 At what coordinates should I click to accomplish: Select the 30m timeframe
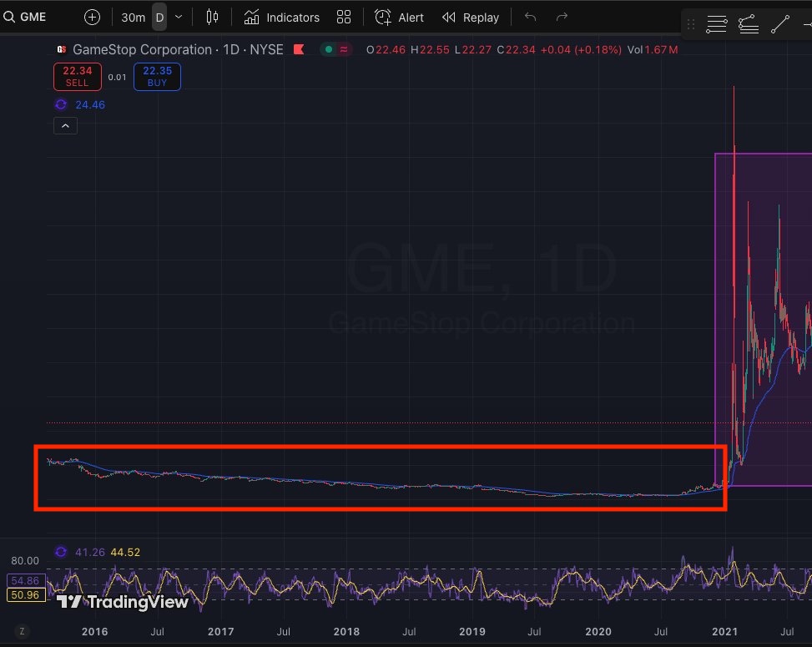tap(133, 18)
